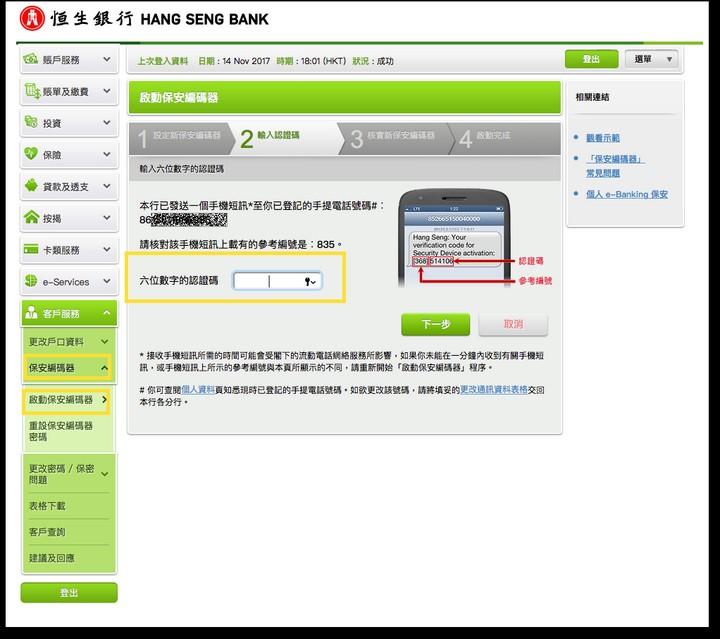Expand the 更改密碼 / 保密問題 submenu
The width and height of the screenshot is (720, 639).
[105, 473]
